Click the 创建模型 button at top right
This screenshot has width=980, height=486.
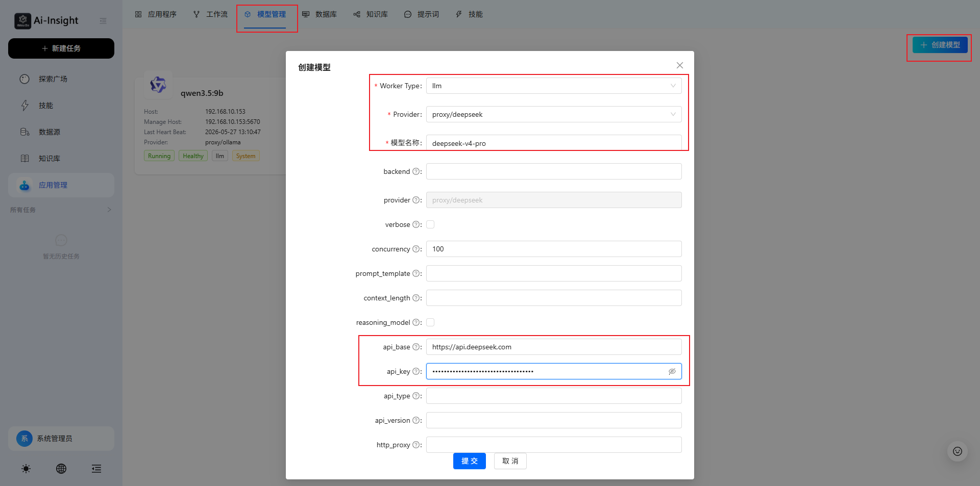click(940, 45)
